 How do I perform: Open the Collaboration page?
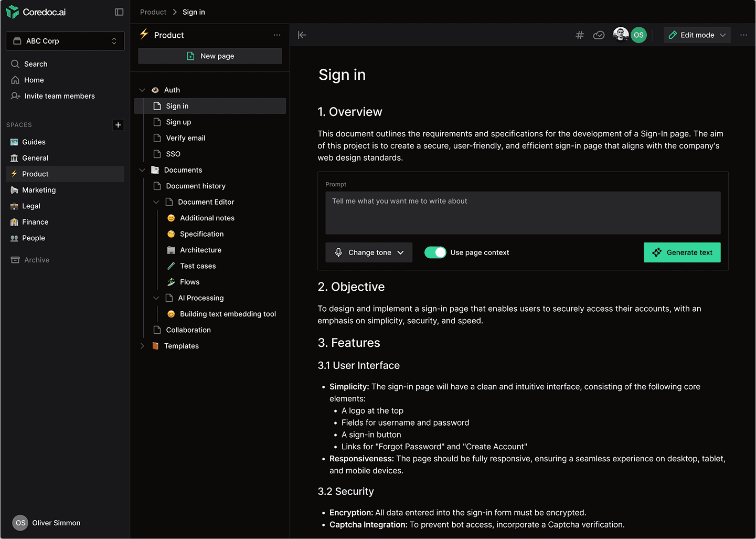tap(210, 330)
